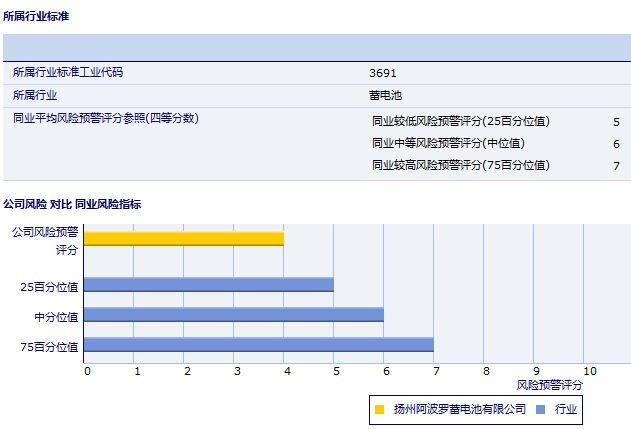Select the yellow 公司风险预警评分 bar

pos(183,239)
